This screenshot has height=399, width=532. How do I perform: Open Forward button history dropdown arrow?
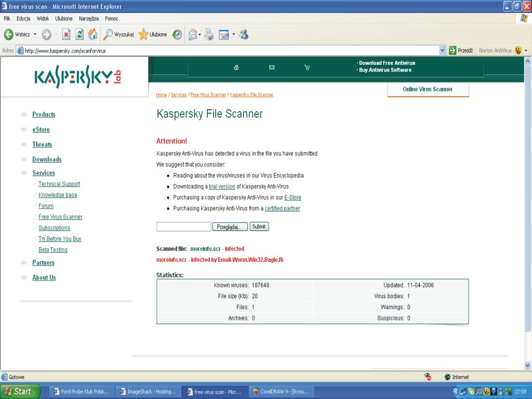(x=56, y=34)
